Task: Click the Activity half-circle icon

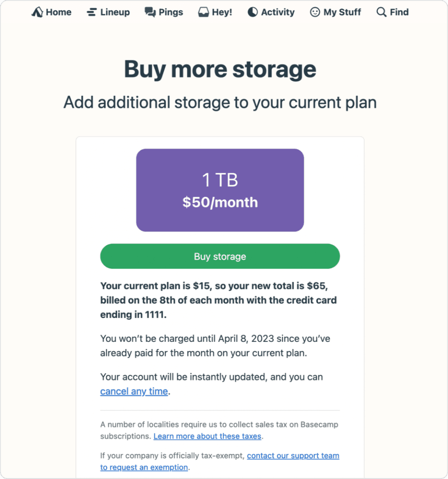Action: pyautogui.click(x=253, y=13)
